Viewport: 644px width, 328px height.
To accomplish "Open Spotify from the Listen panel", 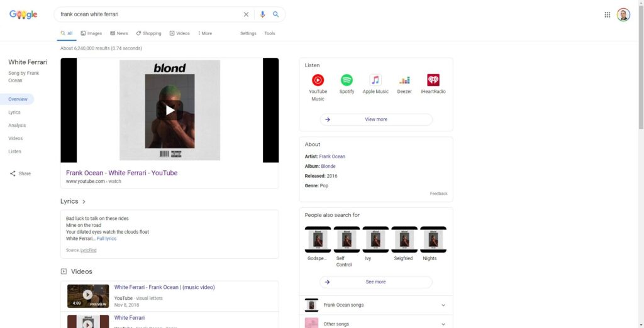I will [347, 80].
